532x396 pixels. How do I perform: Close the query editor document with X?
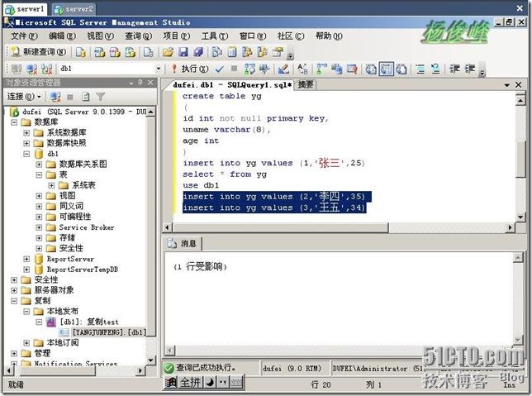coord(519,85)
